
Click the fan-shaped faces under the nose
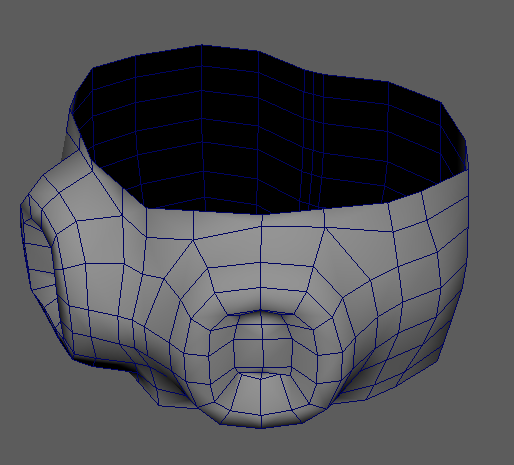pyautogui.click(x=262, y=400)
